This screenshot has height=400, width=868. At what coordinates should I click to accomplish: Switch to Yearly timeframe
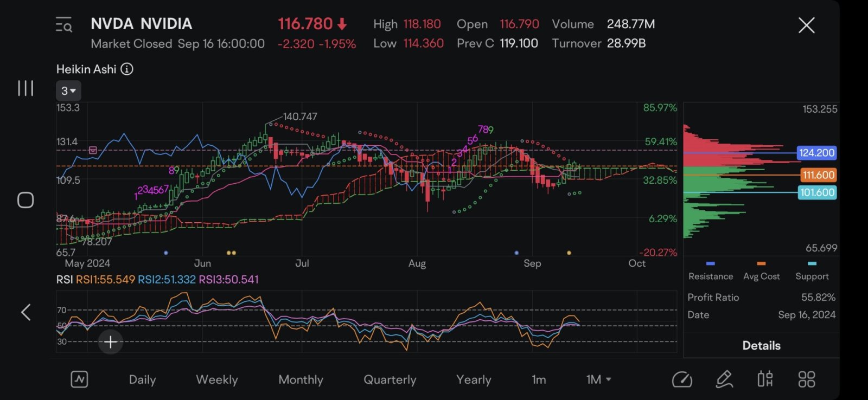pos(474,379)
